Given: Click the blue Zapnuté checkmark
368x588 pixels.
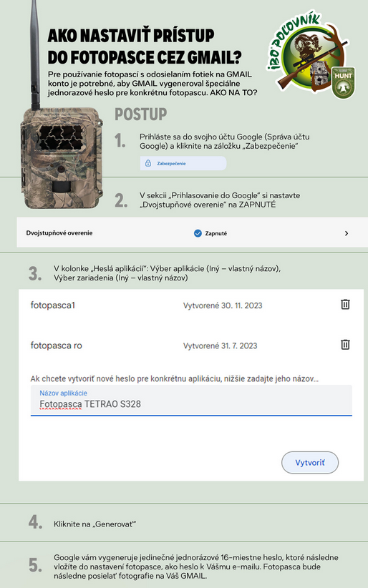Looking at the screenshot, I should [x=198, y=233].
